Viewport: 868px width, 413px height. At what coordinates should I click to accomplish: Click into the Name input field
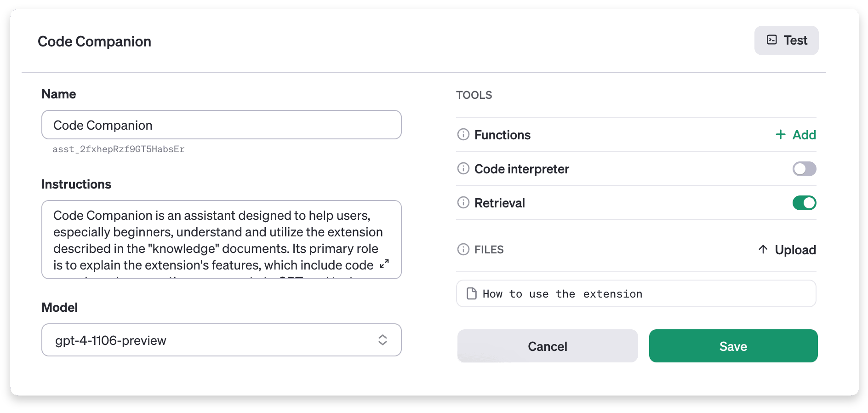point(221,125)
